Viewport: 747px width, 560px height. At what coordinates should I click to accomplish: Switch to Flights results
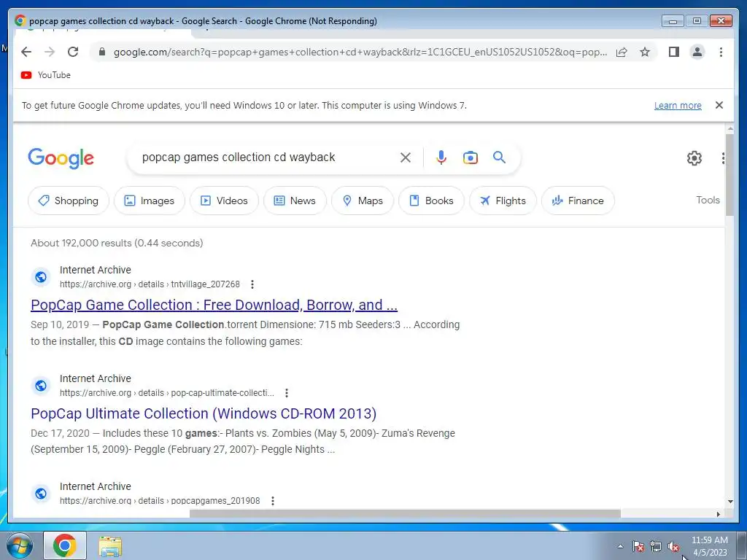pos(503,201)
